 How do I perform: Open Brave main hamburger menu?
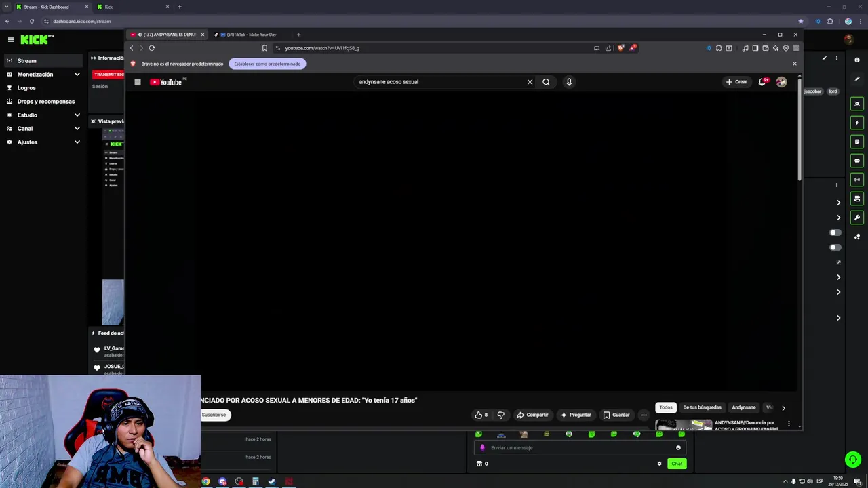[x=796, y=48]
